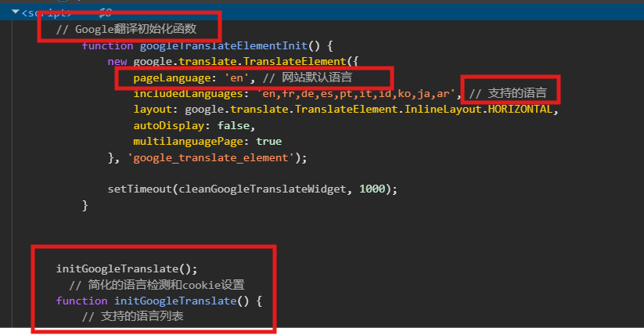Viewport: 644px width, 335px height.
Task: Select the 'false' value of autoDisplay
Action: (x=233, y=125)
